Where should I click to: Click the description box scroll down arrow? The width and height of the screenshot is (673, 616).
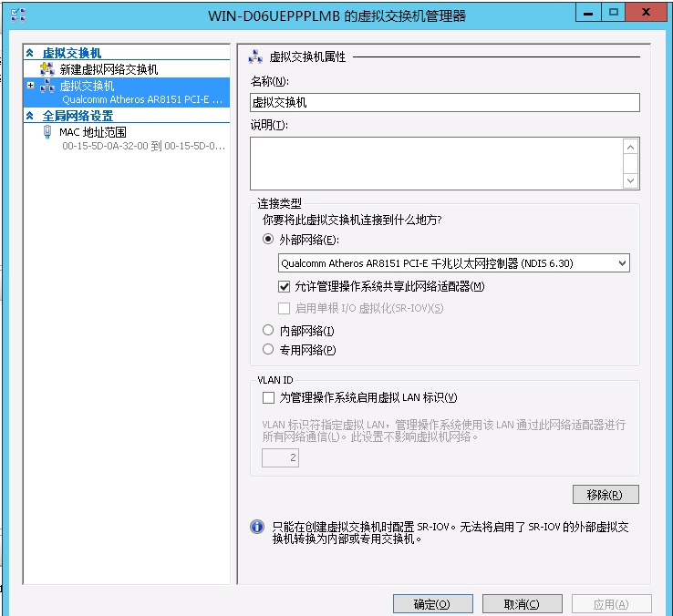[x=630, y=180]
